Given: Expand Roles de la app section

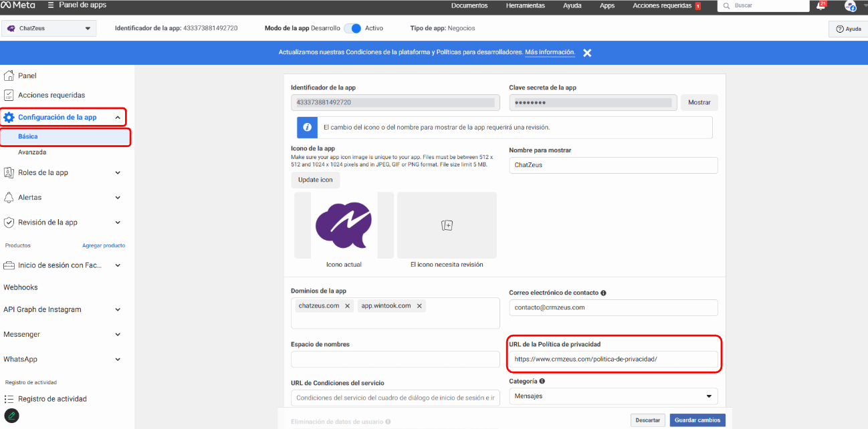Looking at the screenshot, I should click(x=118, y=172).
